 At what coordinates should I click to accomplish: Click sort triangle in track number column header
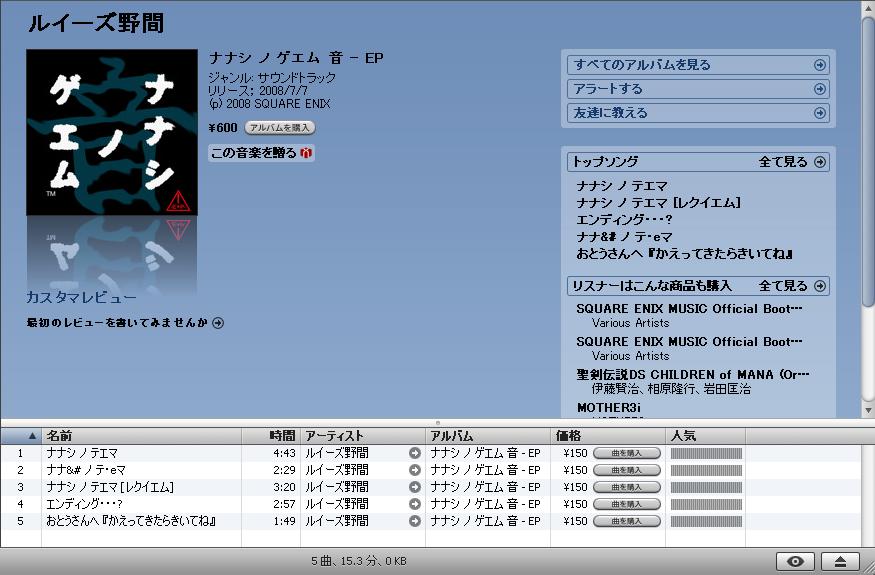[x=32, y=436]
